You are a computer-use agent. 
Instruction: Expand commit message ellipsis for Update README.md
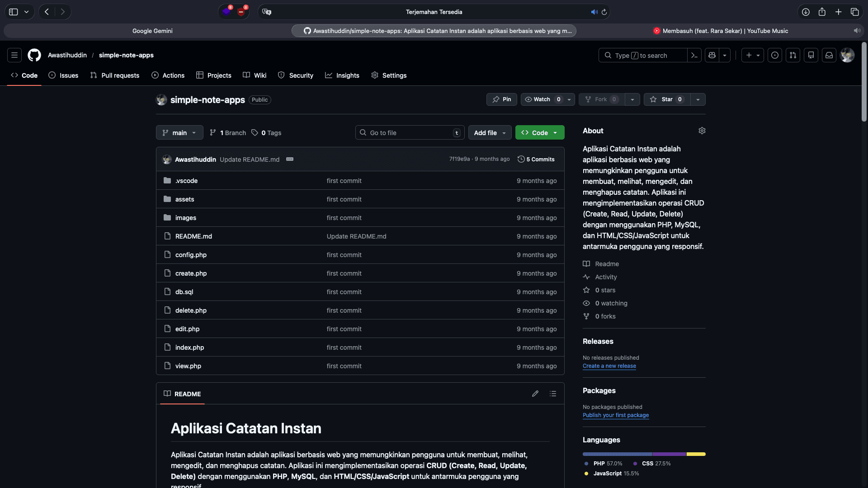[290, 159]
